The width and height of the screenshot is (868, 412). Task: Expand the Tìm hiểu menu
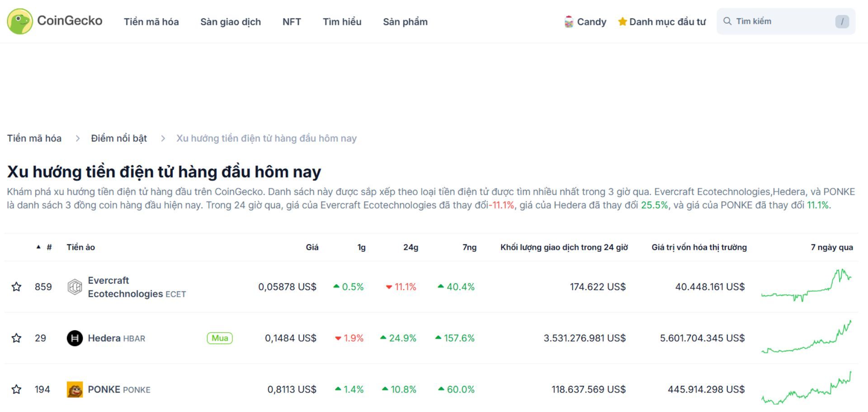point(342,21)
